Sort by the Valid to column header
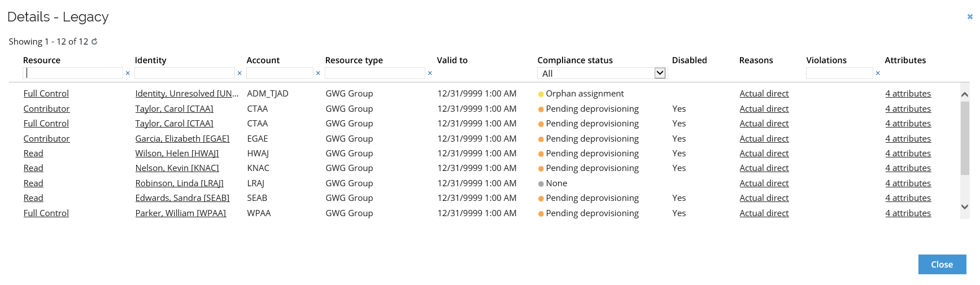Viewport: 980px width, 285px height. (452, 60)
